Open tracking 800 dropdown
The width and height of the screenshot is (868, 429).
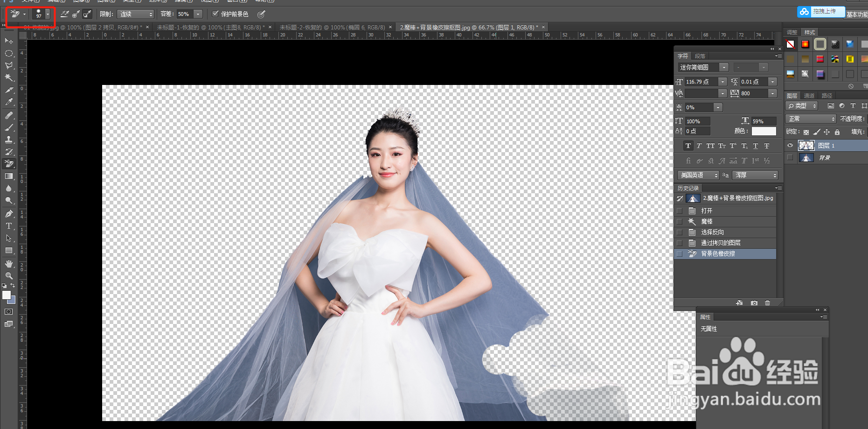(772, 93)
